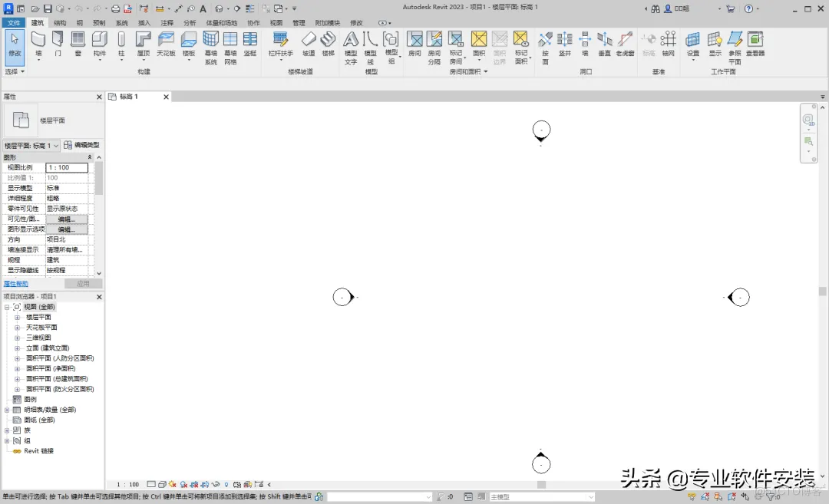Open the 选择 panel dropdown

(x=15, y=71)
